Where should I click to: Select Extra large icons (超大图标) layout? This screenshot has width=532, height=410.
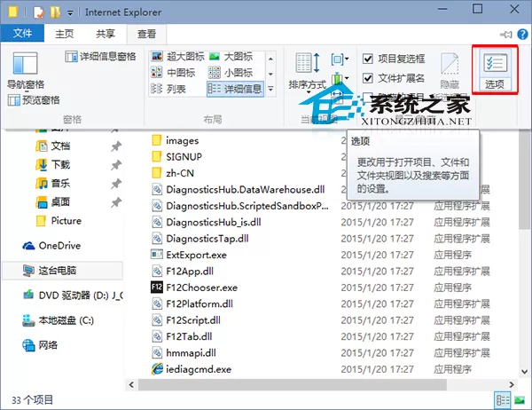(x=178, y=57)
